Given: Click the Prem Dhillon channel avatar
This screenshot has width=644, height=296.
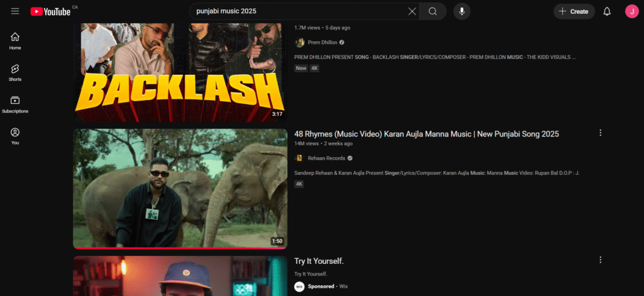Looking at the screenshot, I should (299, 42).
